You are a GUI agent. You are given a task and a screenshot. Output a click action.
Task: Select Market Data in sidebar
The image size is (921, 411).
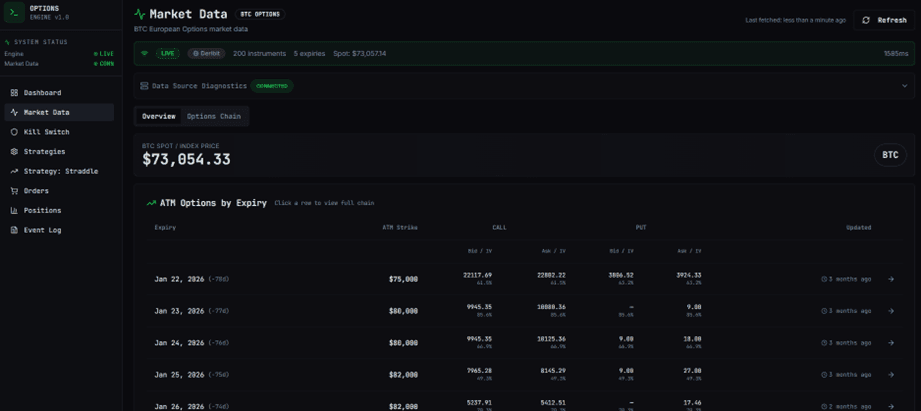(59, 112)
